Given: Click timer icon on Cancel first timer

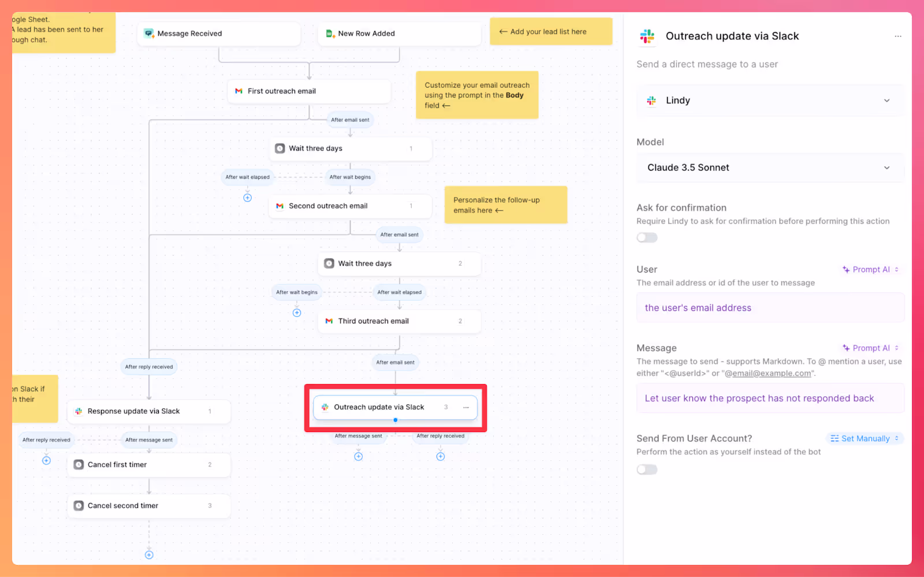Looking at the screenshot, I should tap(79, 464).
